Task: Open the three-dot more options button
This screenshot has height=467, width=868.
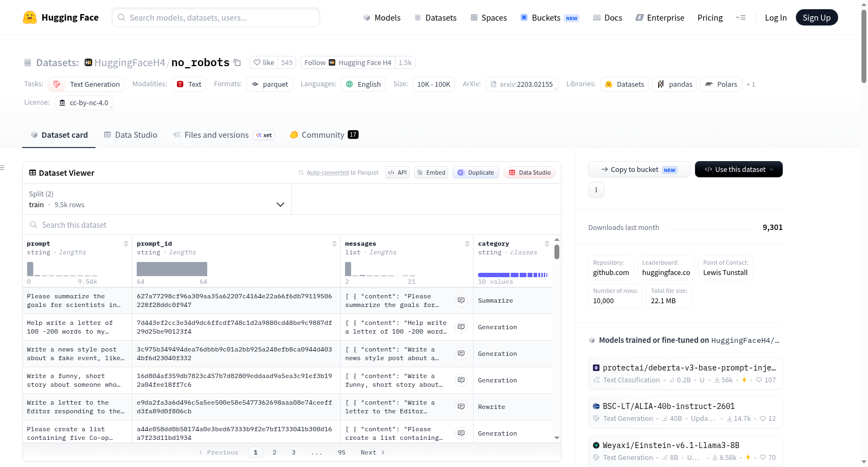Action: (596, 190)
